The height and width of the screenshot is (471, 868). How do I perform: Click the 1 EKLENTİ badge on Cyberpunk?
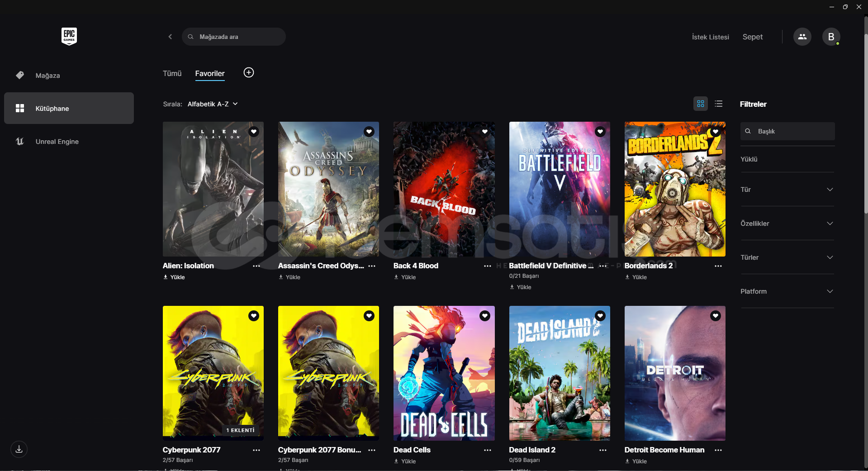(x=240, y=430)
